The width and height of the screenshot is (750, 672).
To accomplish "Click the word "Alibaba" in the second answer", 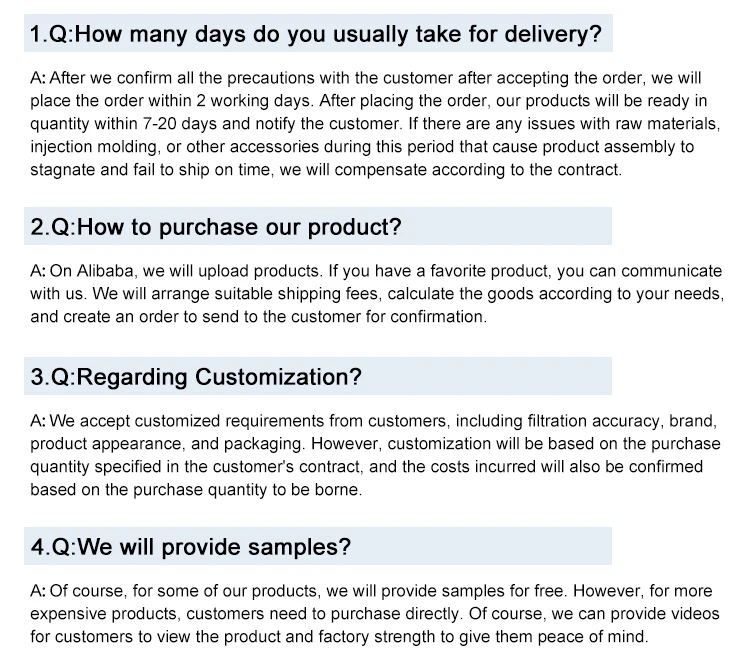I will (x=103, y=271).
